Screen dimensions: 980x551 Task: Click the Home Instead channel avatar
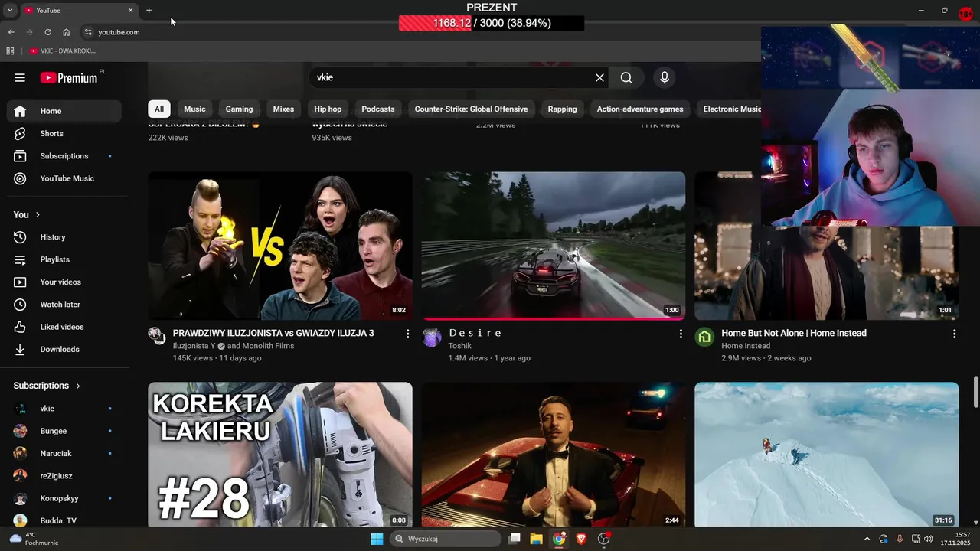[704, 337]
